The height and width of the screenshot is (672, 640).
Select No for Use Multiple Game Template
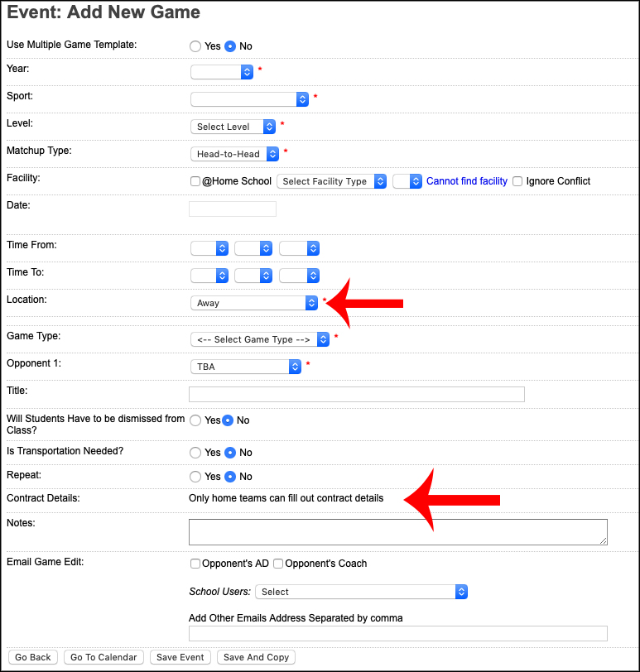tap(230, 46)
